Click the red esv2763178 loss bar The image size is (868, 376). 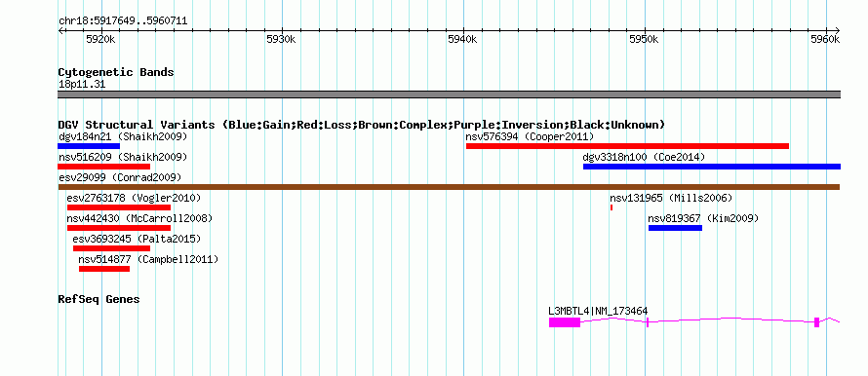119,207
